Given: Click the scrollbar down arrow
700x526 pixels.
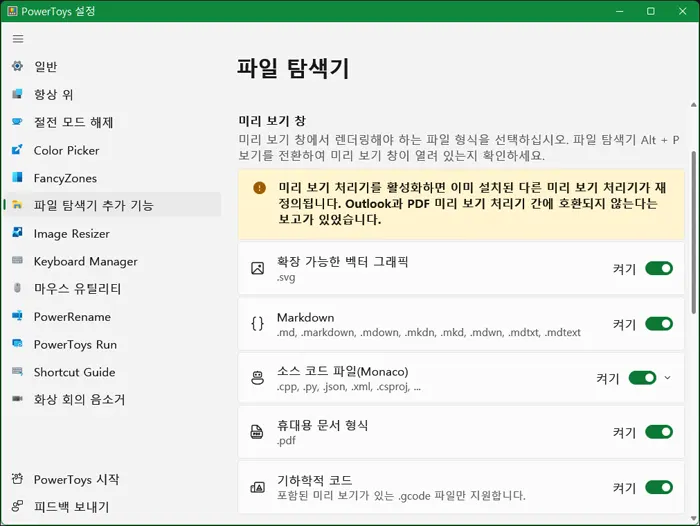Looking at the screenshot, I should coord(693,518).
